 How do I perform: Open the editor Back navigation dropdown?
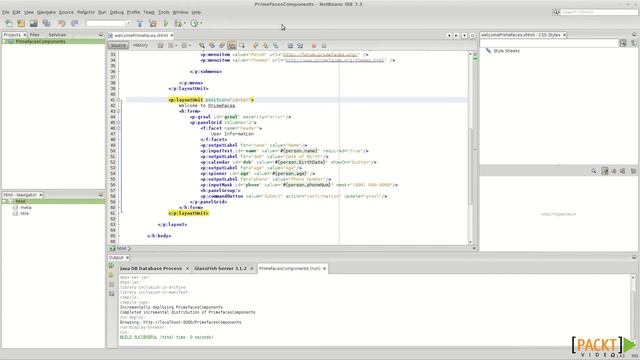pyautogui.click(x=176, y=46)
